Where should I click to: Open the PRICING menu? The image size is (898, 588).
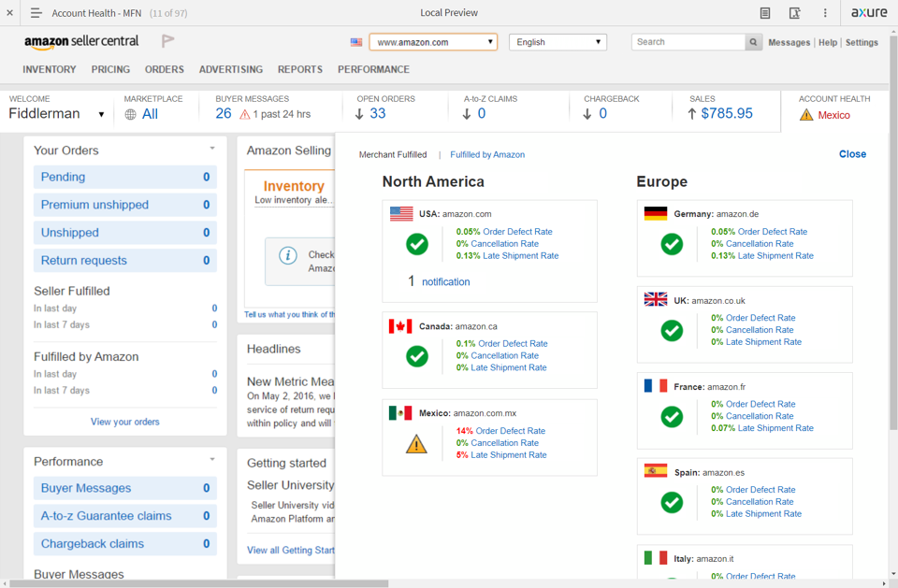[x=110, y=69]
